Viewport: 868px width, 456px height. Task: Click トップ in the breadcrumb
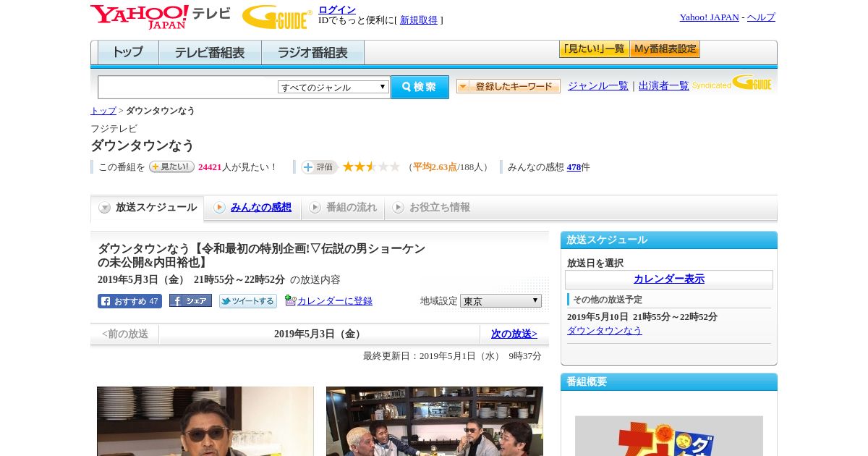[x=103, y=111]
